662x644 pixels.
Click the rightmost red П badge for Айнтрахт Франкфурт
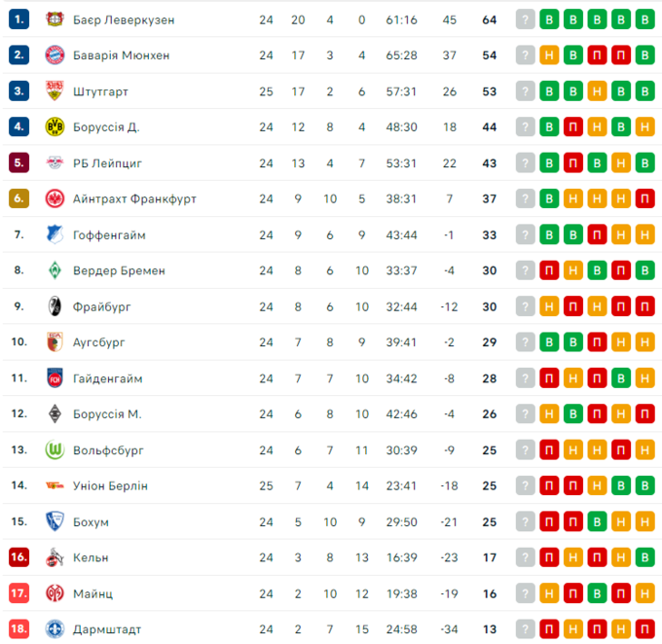pyautogui.click(x=644, y=198)
